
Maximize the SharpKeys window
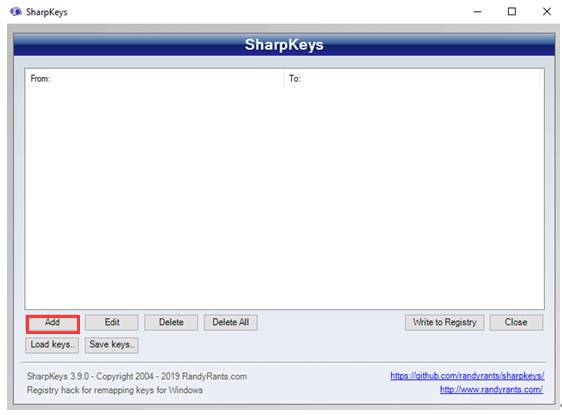click(512, 12)
